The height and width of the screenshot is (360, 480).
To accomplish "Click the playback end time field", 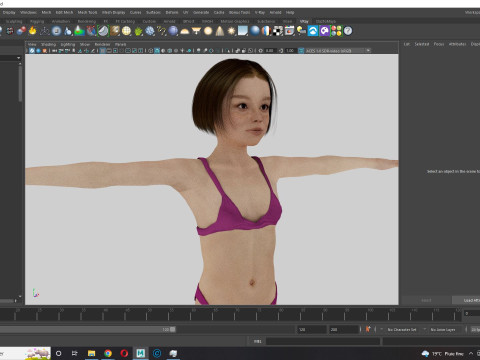I will tap(312, 329).
